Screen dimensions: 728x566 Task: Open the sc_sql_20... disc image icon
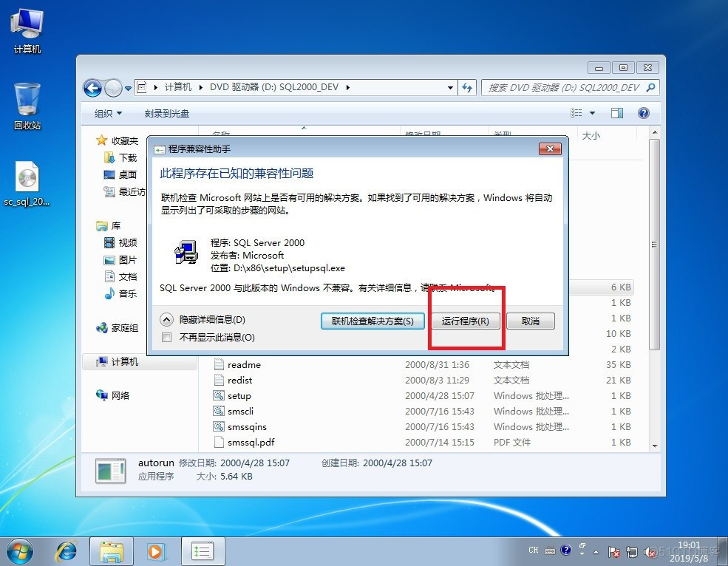point(27,184)
